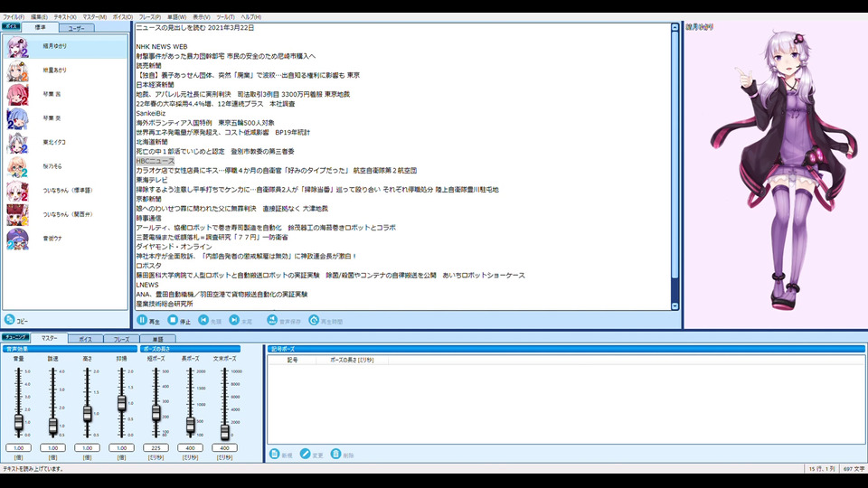Open the ヘルプ(H) menu
868x488 pixels.
pyautogui.click(x=250, y=17)
